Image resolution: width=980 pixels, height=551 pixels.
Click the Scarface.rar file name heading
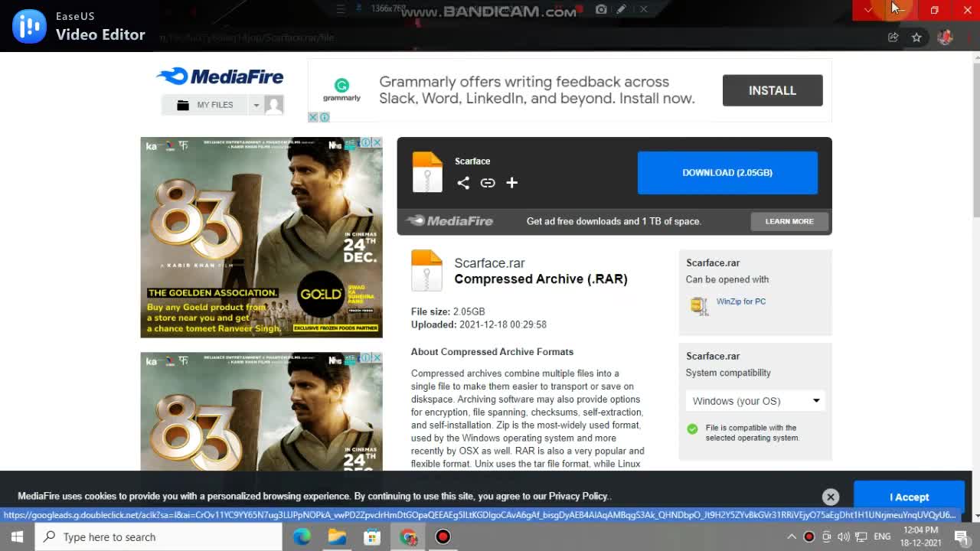[x=489, y=262]
